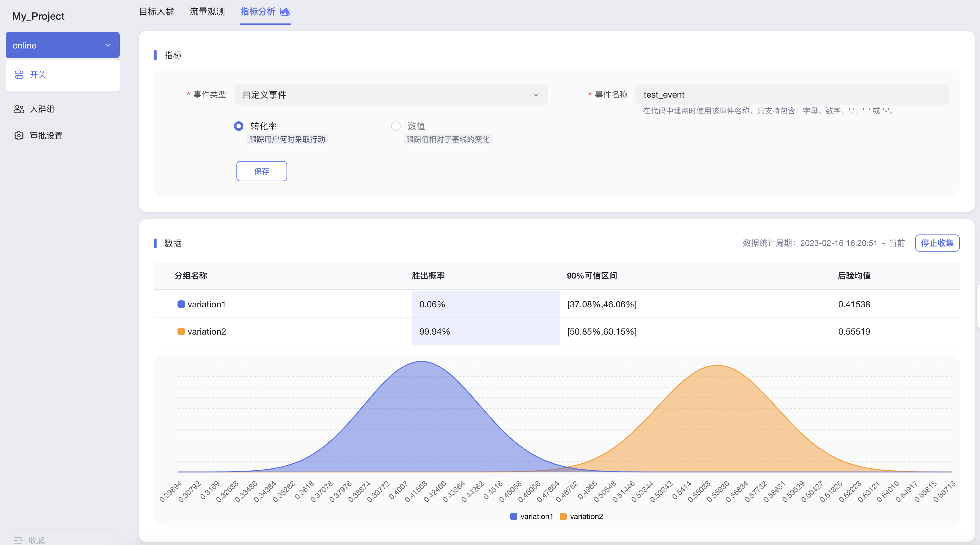Click the chevron on online selector
This screenshot has width=980, height=545.
click(108, 45)
